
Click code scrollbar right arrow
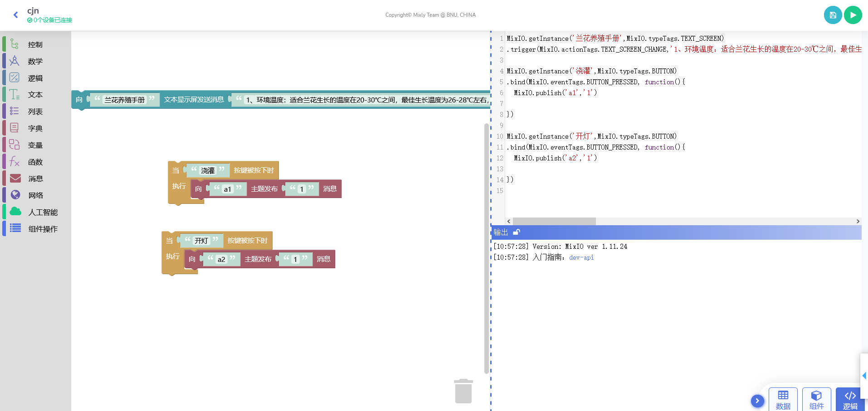coord(858,222)
